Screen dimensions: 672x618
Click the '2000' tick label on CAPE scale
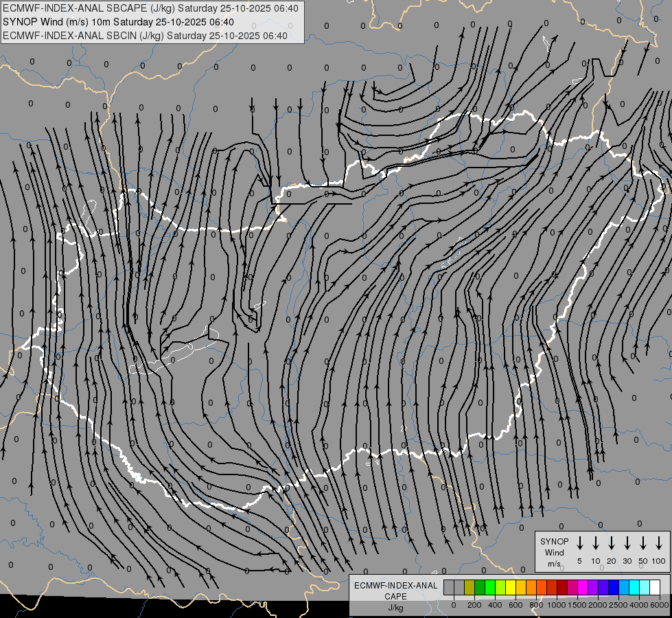pos(598,605)
